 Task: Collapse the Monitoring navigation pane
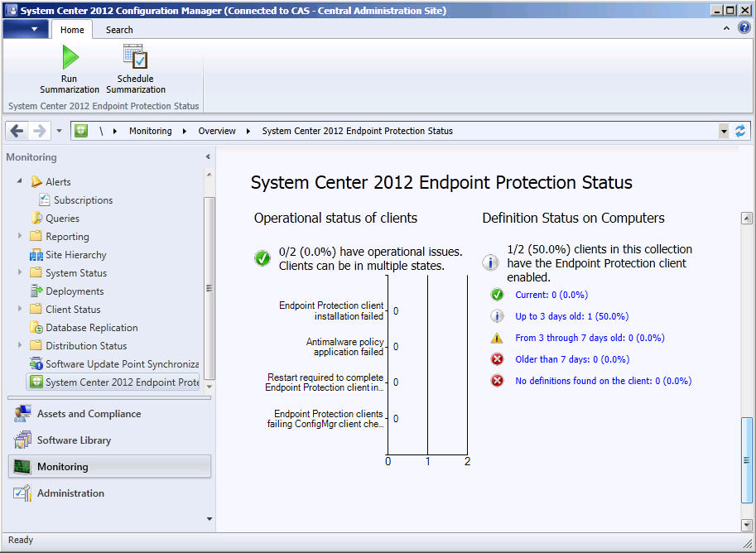click(208, 156)
